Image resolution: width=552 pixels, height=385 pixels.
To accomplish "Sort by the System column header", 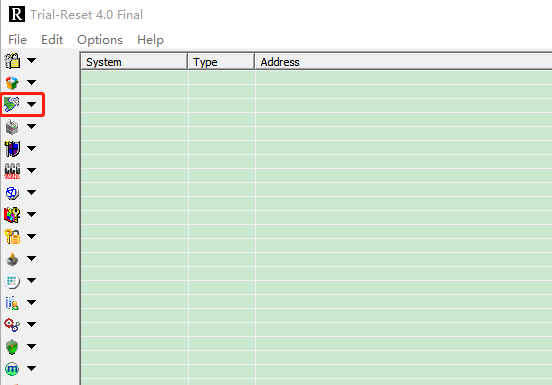I will tap(134, 62).
